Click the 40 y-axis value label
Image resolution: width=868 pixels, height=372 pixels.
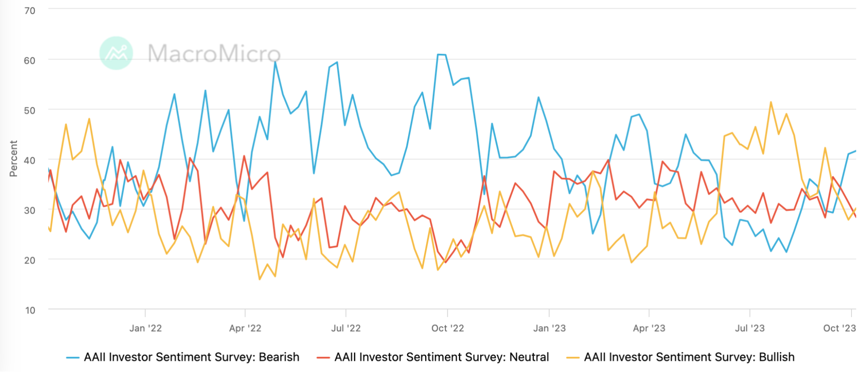(x=30, y=161)
